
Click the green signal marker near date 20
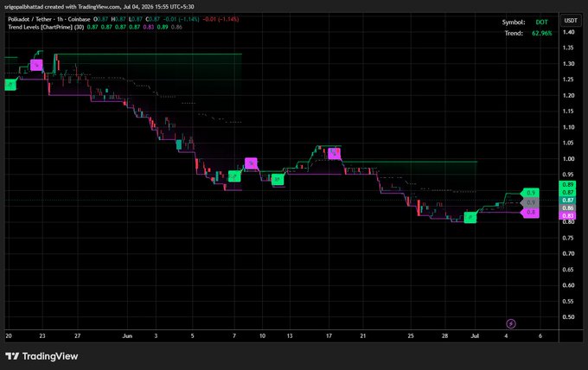pos(10,85)
